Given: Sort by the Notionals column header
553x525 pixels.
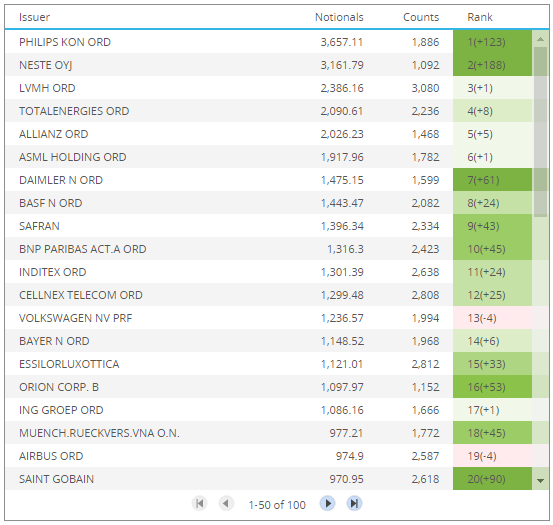Looking at the screenshot, I should (339, 17).
